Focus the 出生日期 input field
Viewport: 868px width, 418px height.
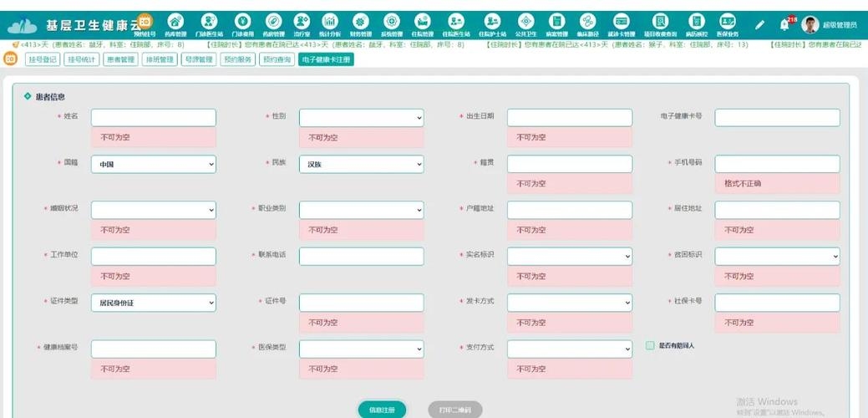coord(570,117)
